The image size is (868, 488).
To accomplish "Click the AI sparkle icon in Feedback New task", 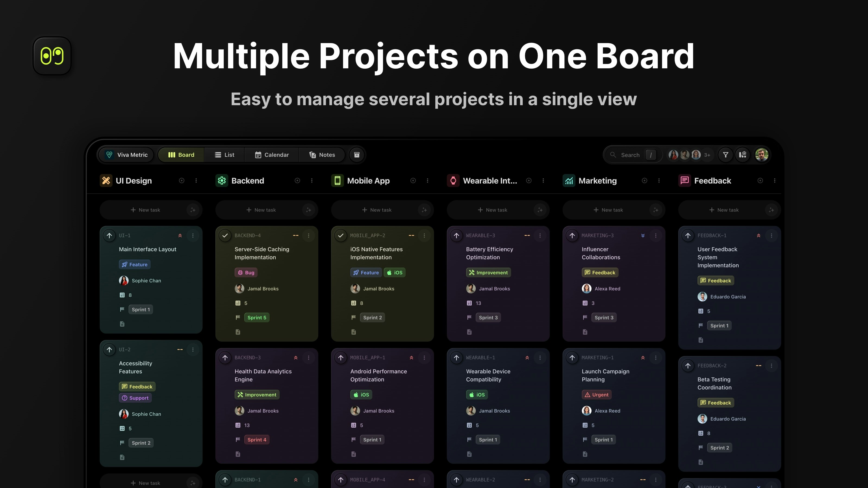I will click(771, 210).
